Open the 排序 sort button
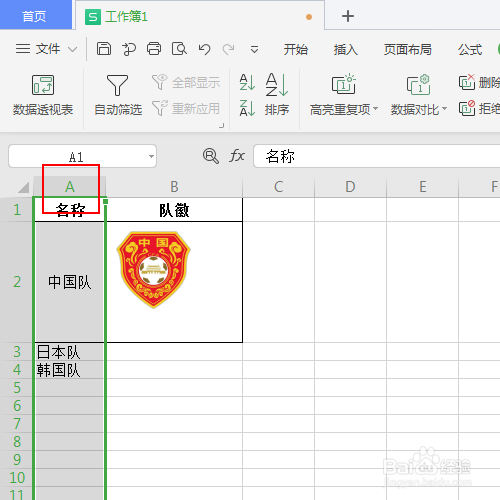The height and width of the screenshot is (500, 500). coord(277,95)
